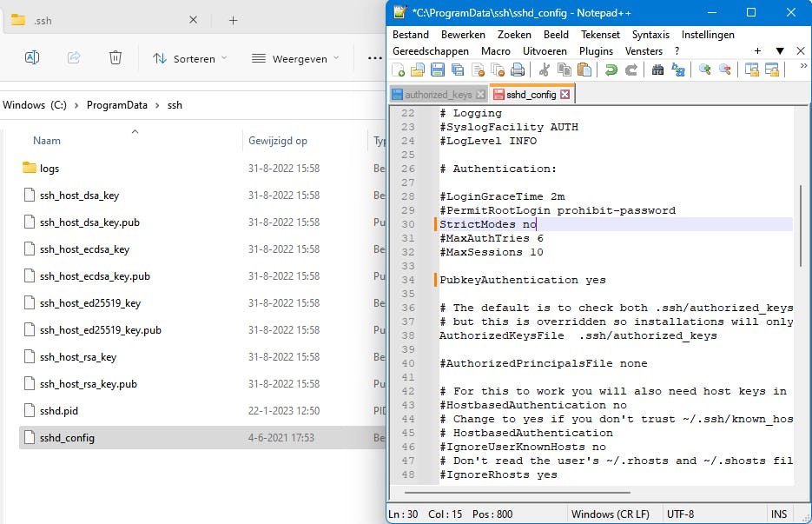Switch to the authorized_keys tab

coord(438,95)
